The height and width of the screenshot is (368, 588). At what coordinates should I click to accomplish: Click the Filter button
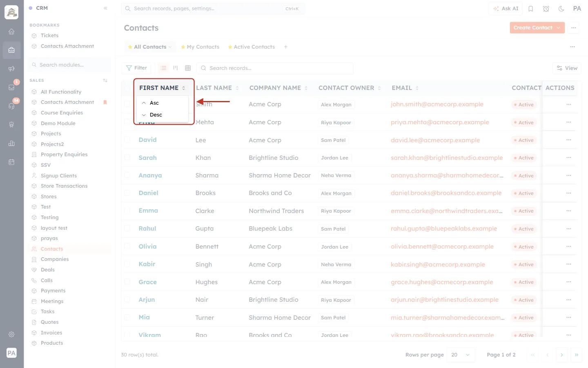tap(136, 68)
